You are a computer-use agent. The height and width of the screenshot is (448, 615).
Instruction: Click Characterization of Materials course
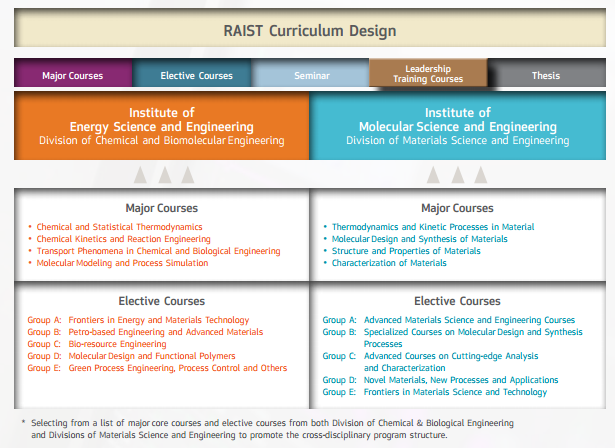pos(389,263)
